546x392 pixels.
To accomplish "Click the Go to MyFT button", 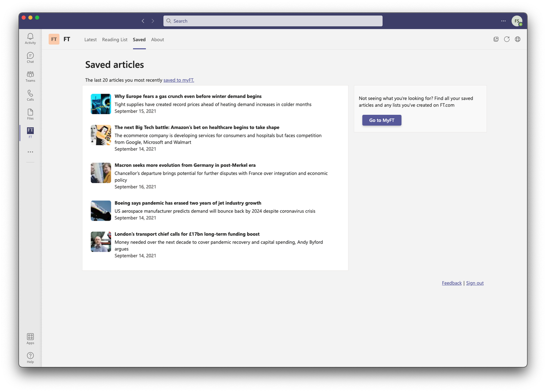I will point(381,120).
